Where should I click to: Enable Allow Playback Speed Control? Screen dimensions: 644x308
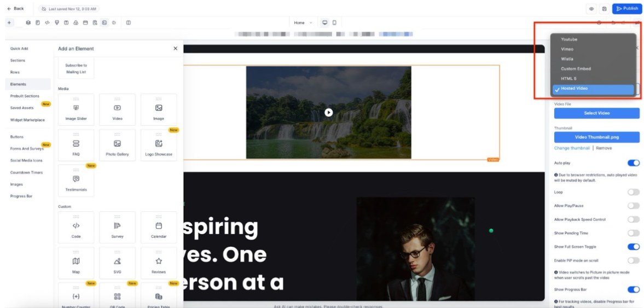pos(633,219)
